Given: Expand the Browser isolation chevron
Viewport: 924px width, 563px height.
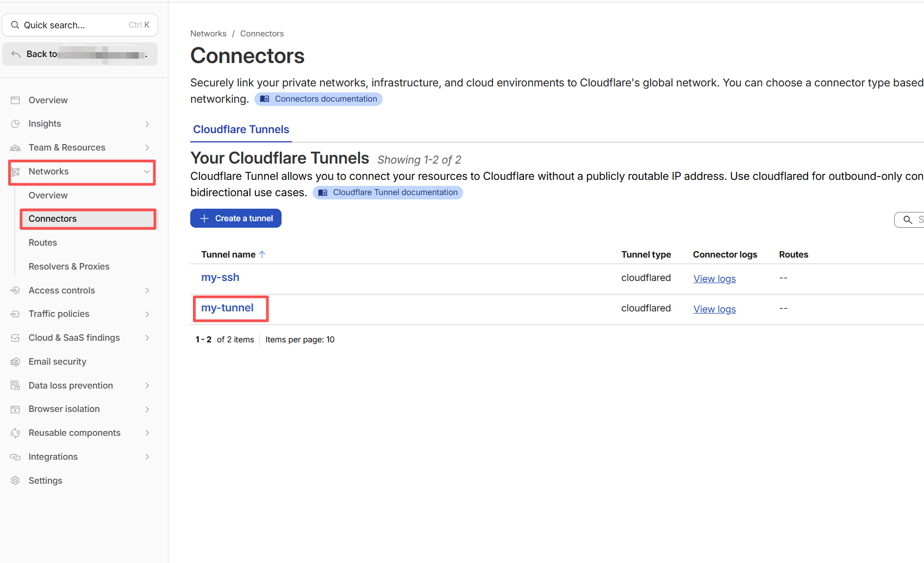Looking at the screenshot, I should click(x=147, y=409).
